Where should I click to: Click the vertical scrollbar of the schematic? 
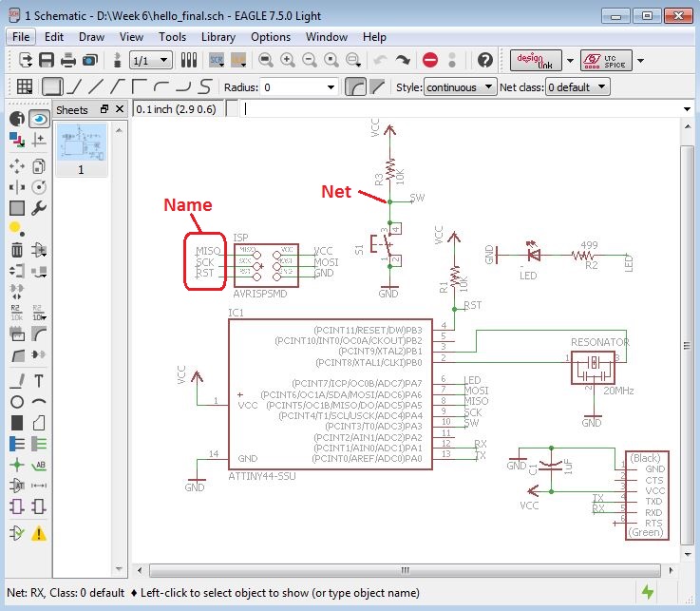click(x=687, y=344)
